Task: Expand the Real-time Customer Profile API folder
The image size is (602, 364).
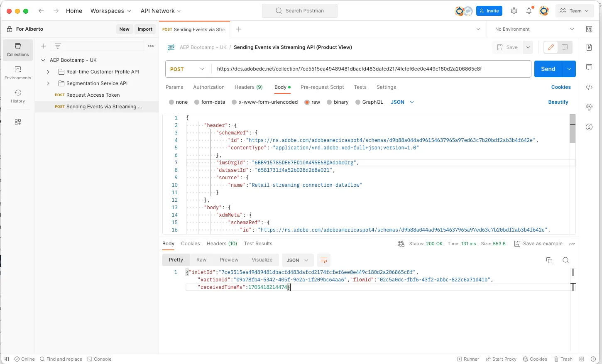Action: [x=48, y=72]
